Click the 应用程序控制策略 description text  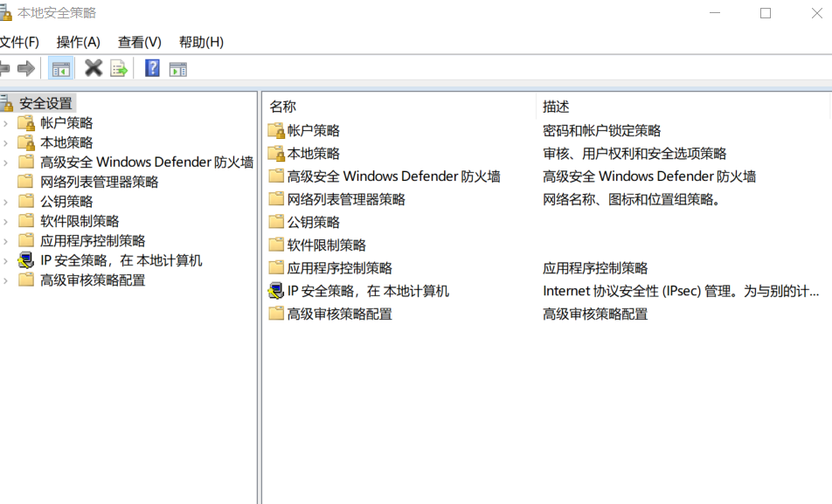click(x=595, y=268)
